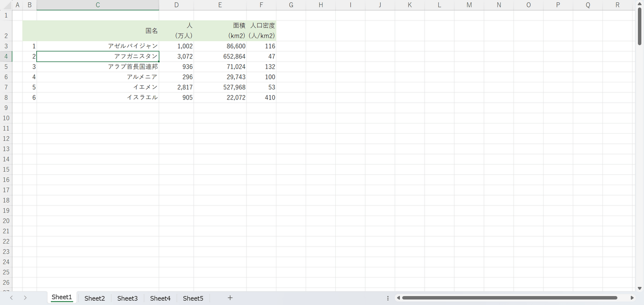Click the horizontal scrollbar right arrow
Viewport: 644px width, 305px height.
point(632,298)
